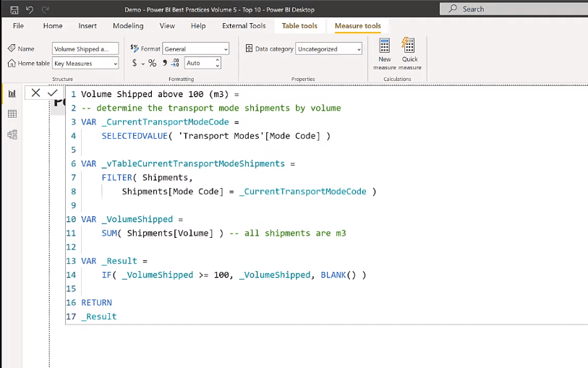Cancel the formula with X icon

pos(35,93)
